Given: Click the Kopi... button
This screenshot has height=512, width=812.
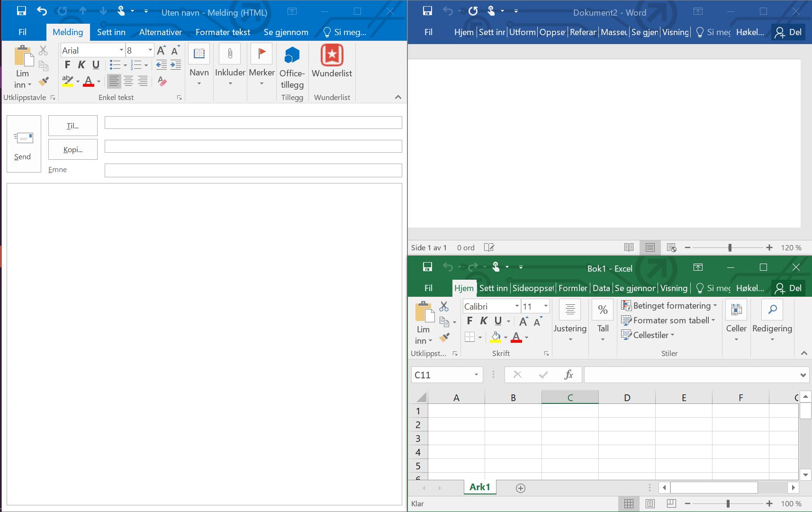Looking at the screenshot, I should [x=73, y=150].
